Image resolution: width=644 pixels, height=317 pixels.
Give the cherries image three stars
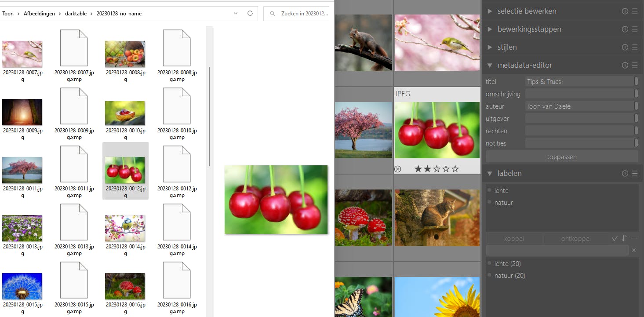(x=437, y=169)
